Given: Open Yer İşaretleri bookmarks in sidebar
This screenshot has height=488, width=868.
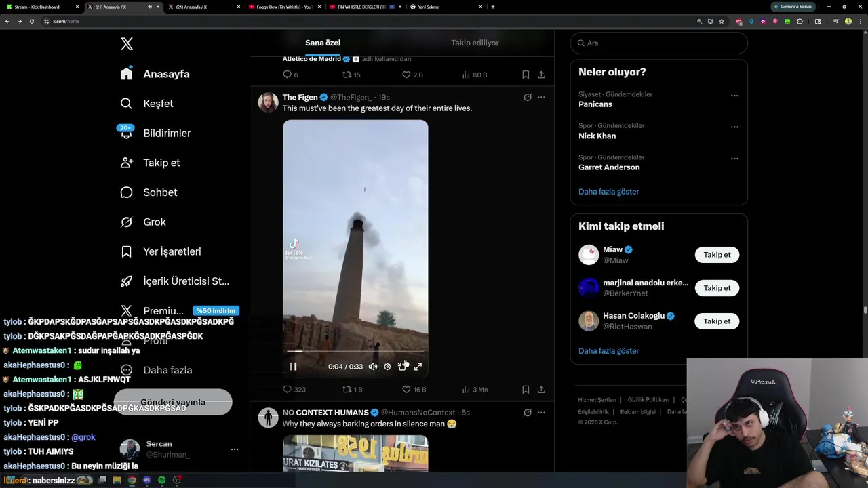Looking at the screenshot, I should (x=161, y=251).
